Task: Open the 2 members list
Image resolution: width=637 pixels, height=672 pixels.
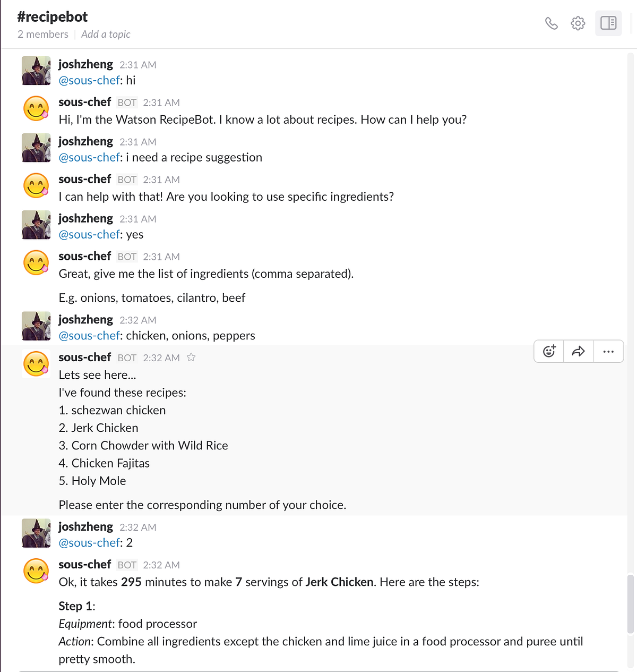Action: point(43,34)
